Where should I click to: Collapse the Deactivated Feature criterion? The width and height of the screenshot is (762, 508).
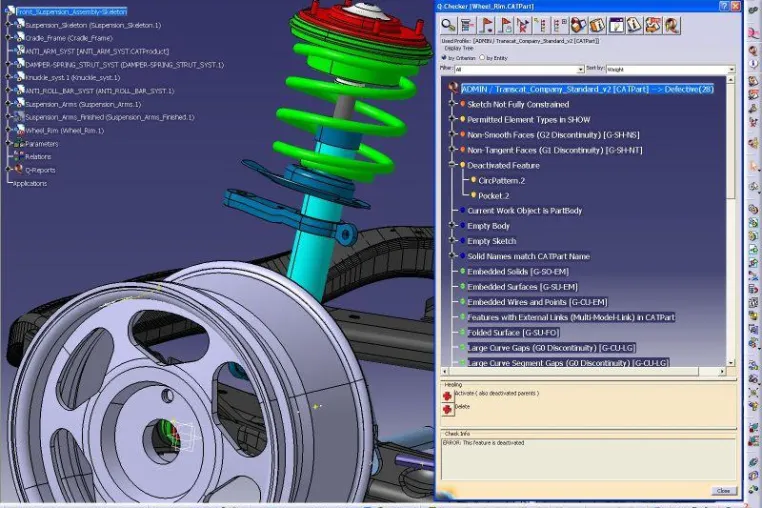click(452, 165)
